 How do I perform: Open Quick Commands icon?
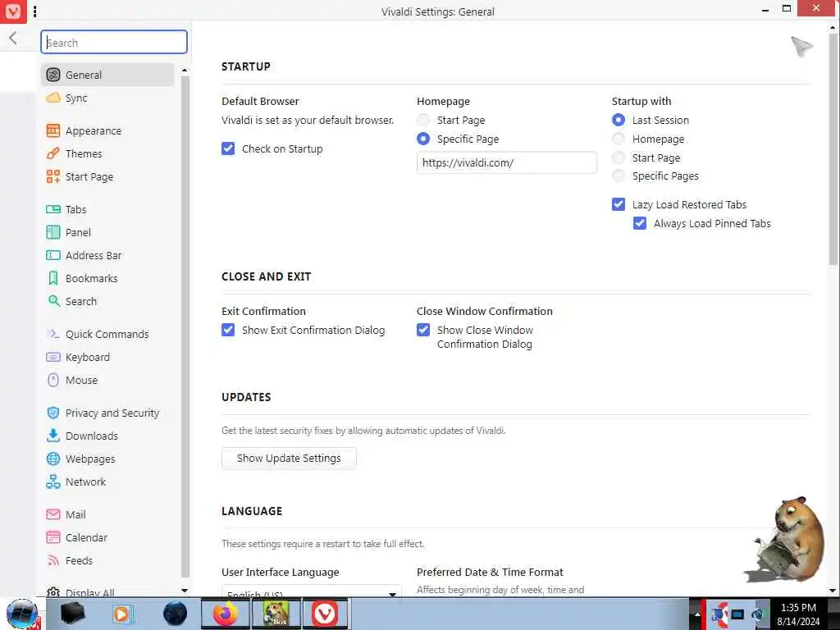pyautogui.click(x=53, y=335)
